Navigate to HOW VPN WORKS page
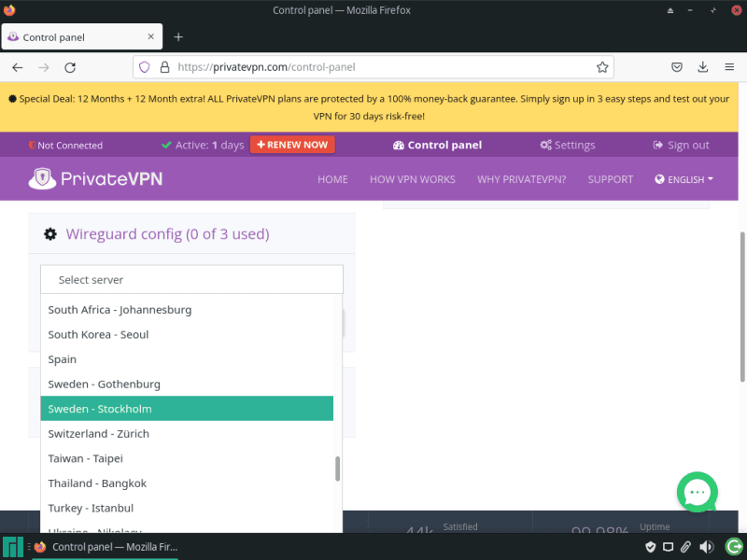747x560 pixels. [x=412, y=179]
